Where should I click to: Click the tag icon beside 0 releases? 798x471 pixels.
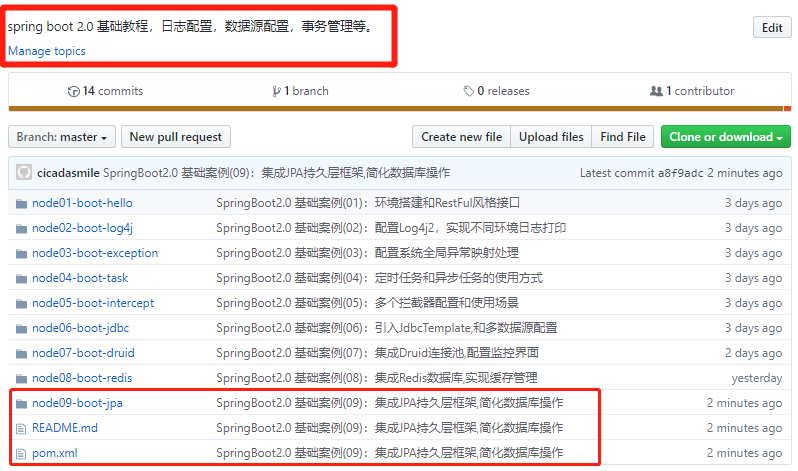pos(468,91)
